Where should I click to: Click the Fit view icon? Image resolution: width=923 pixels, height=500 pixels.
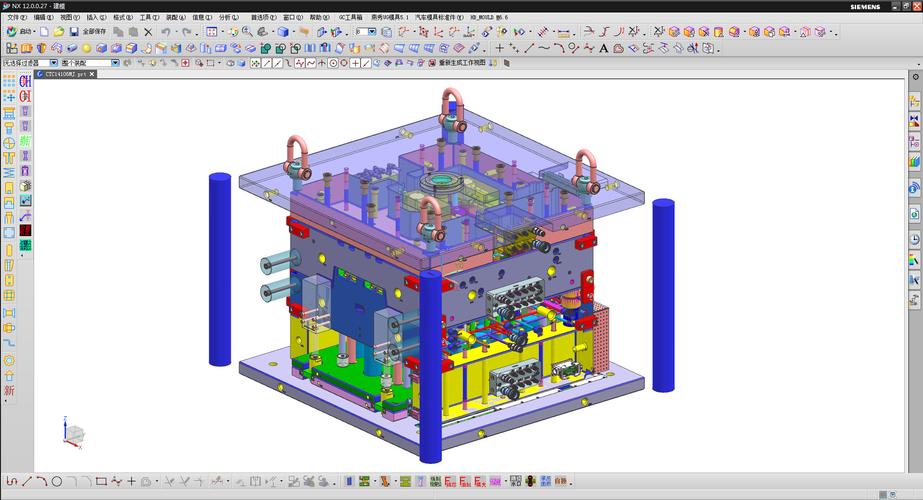(212, 32)
